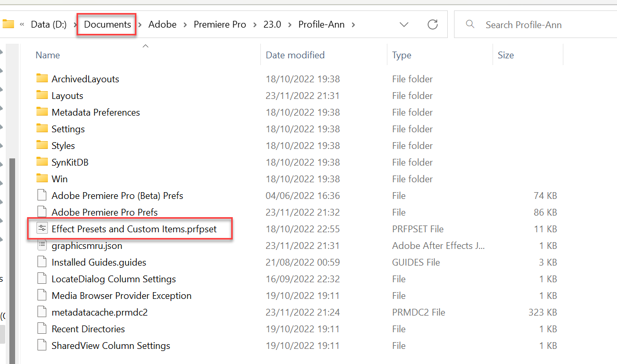Open the address bar dropdown chevron

404,24
